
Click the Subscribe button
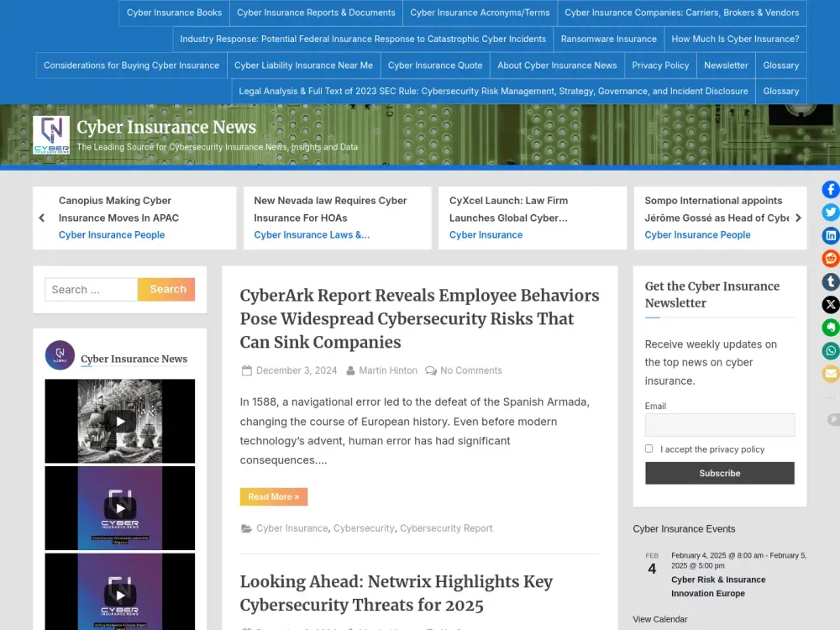click(719, 473)
